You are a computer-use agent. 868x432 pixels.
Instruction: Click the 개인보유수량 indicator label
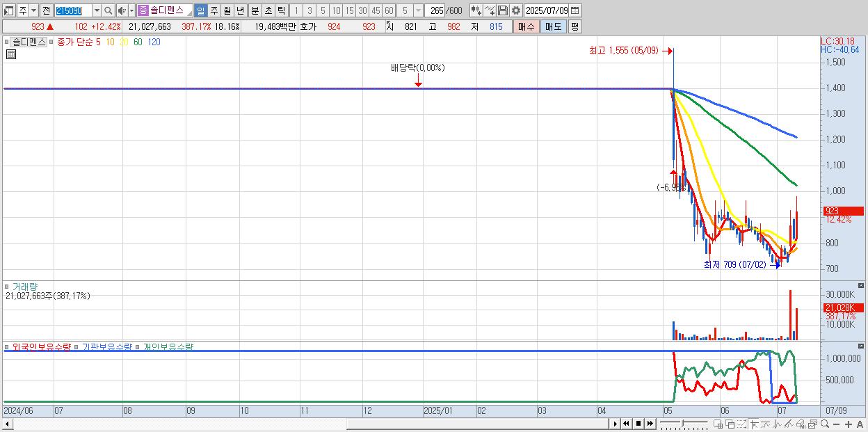pyautogui.click(x=168, y=346)
